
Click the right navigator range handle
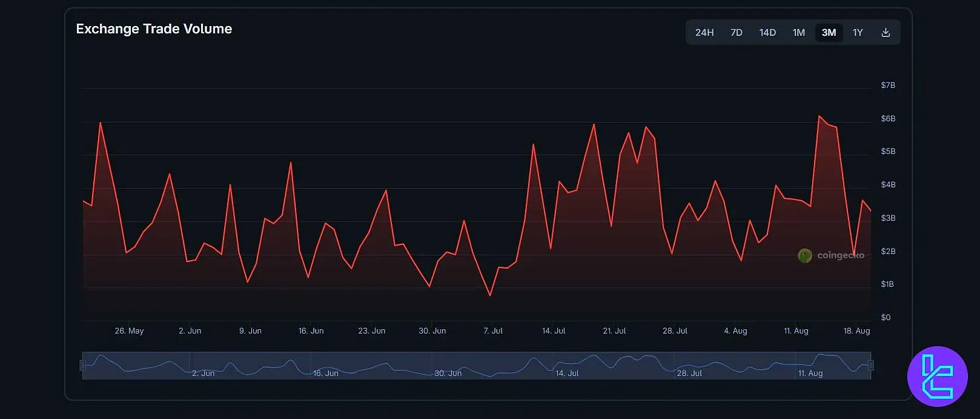[x=871, y=365]
